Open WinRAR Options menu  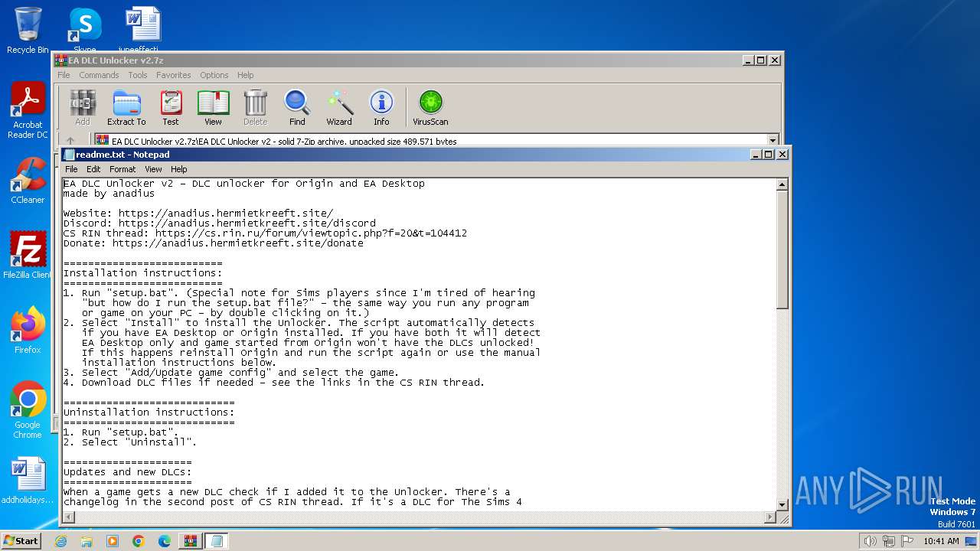(x=214, y=75)
